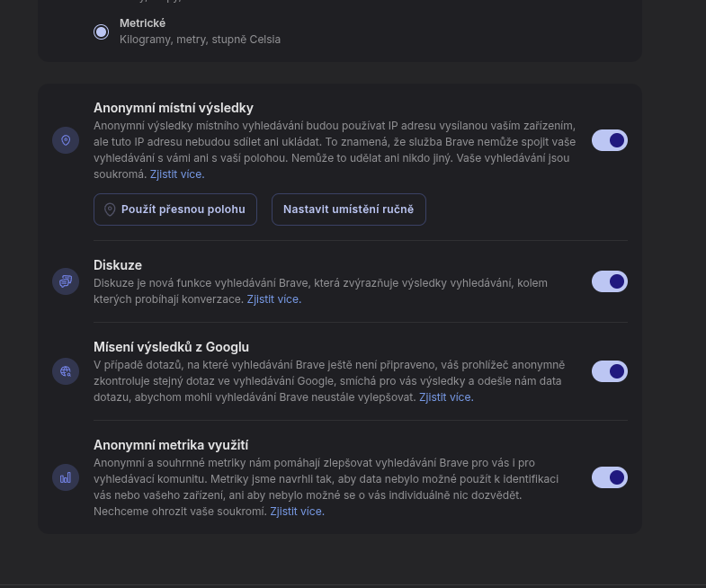Image resolution: width=706 pixels, height=588 pixels.
Task: Click the Anonymní místní výsledky heading
Action: 174,108
